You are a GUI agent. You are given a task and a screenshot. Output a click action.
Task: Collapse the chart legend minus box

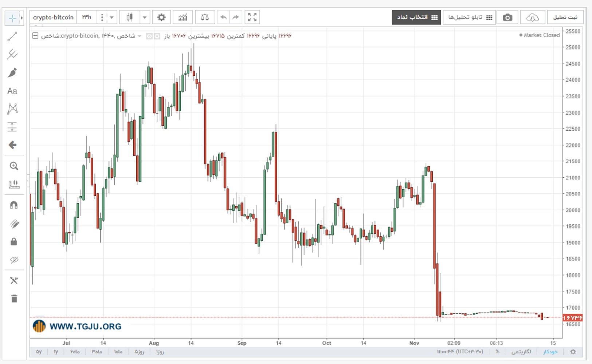(x=35, y=36)
